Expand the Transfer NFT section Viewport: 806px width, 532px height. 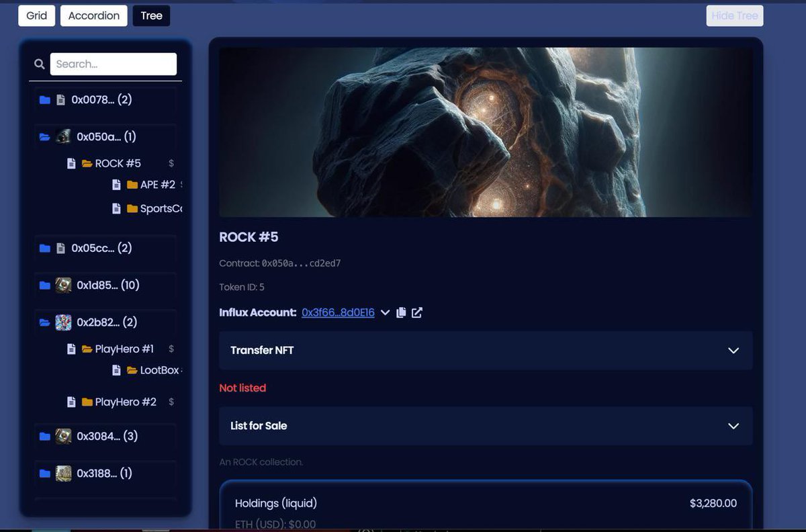coord(486,350)
